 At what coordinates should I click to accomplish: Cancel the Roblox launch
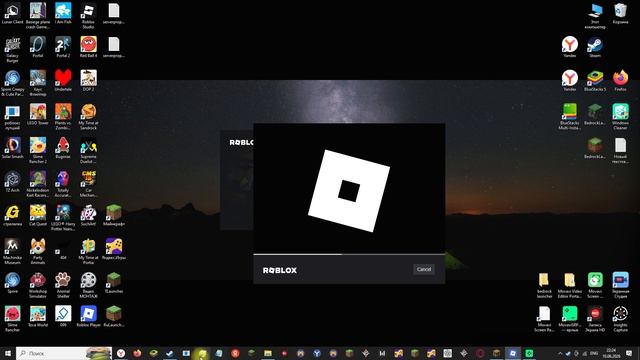(424, 269)
